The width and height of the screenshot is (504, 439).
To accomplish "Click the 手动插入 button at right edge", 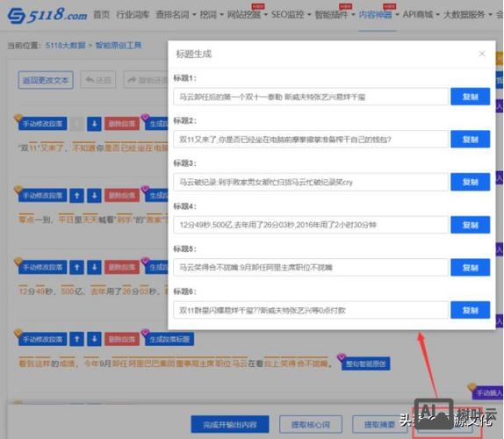I will tap(488, 392).
